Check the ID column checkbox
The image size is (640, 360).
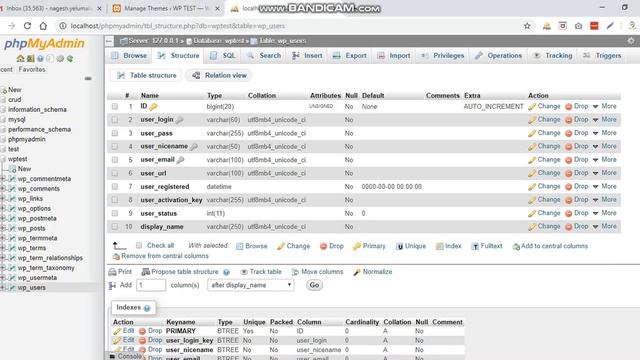pos(115,107)
